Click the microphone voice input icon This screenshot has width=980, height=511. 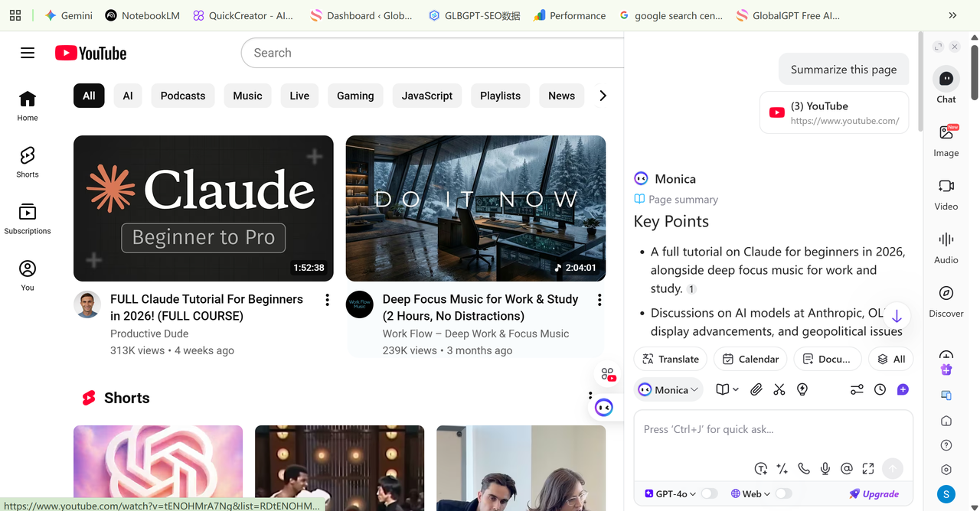pos(825,468)
